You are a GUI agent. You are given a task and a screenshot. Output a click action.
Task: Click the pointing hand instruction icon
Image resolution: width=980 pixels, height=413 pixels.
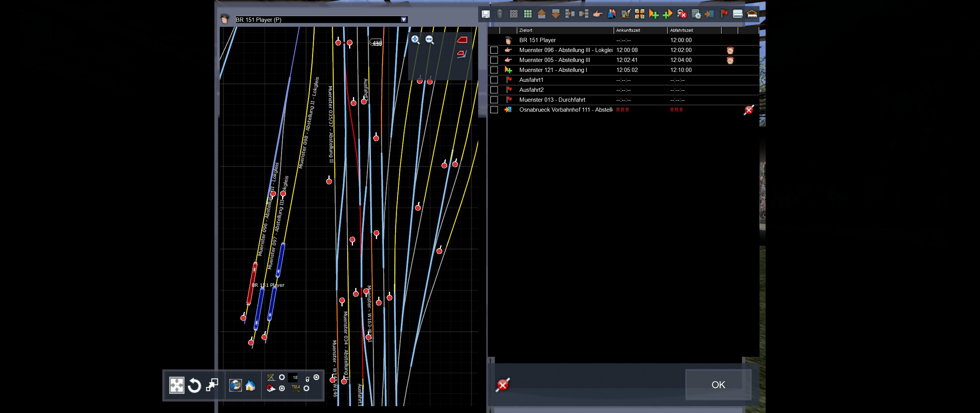(x=598, y=15)
